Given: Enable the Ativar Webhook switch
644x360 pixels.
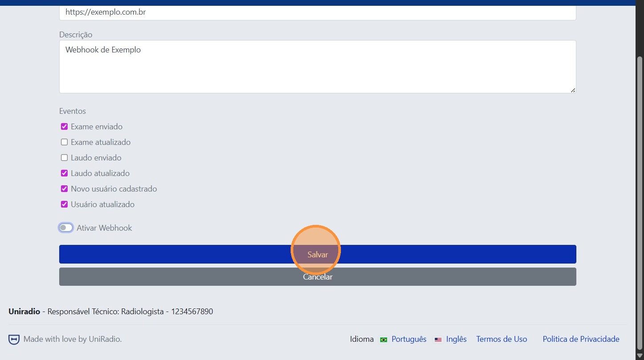Looking at the screenshot, I should coord(66,228).
